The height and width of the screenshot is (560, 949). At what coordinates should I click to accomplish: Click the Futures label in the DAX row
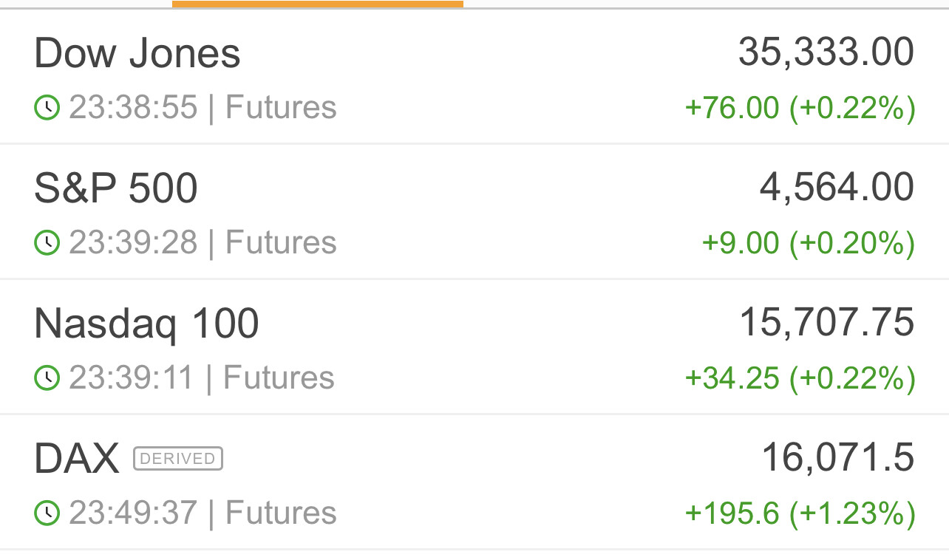pos(281,513)
